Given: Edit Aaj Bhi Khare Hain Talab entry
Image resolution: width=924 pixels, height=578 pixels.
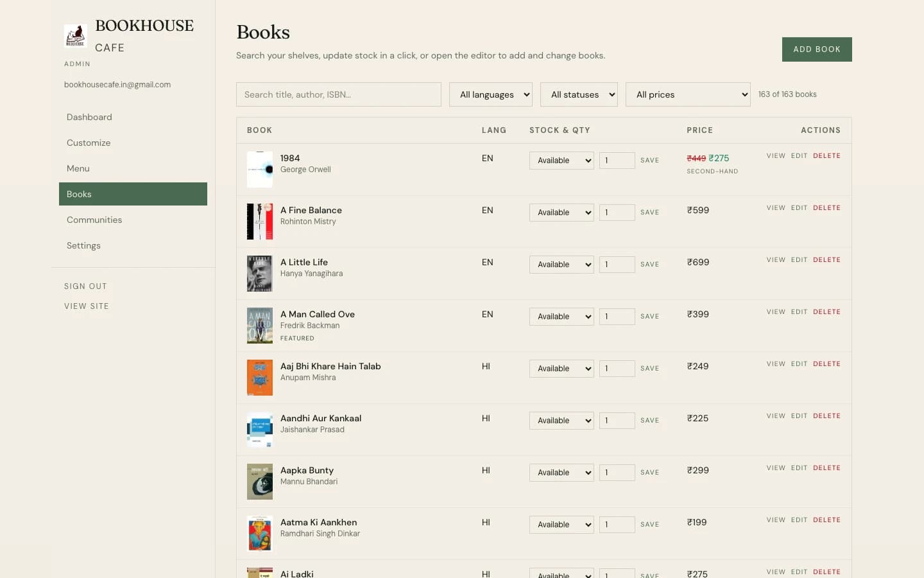Looking at the screenshot, I should tap(799, 364).
